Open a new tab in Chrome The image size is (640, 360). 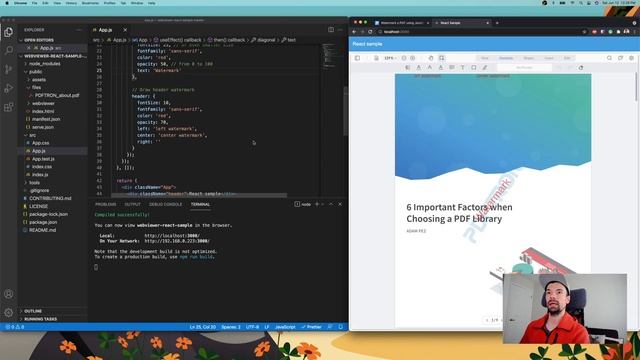[497, 23]
